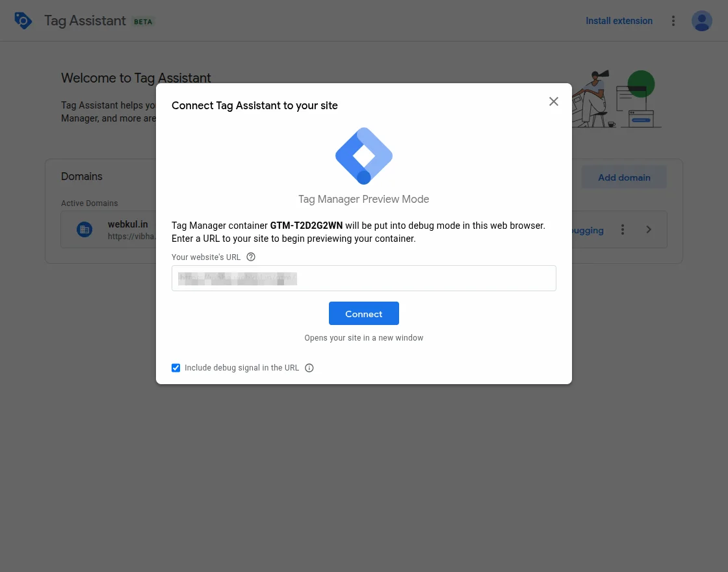
Task: Click the info icon next to debug signal option
Action: point(309,368)
